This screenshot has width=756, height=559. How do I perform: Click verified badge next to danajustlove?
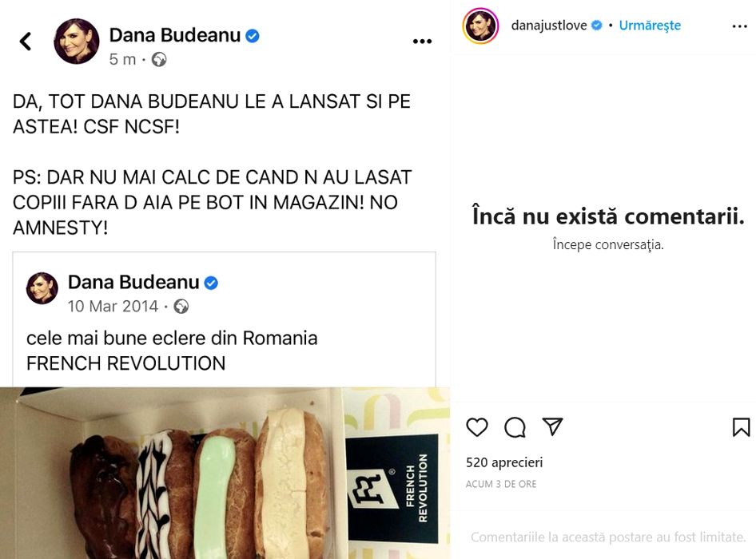point(596,25)
